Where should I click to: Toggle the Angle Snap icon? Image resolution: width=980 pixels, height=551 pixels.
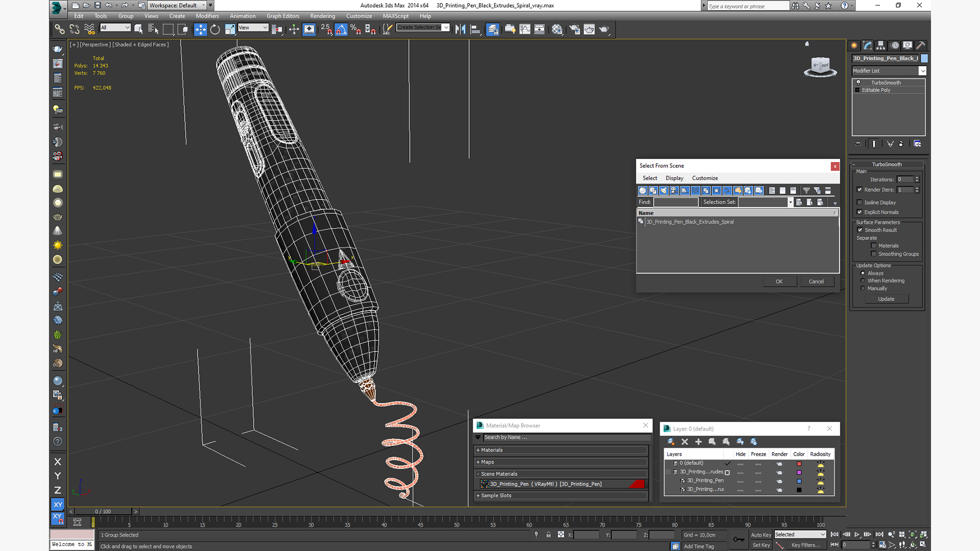[341, 29]
